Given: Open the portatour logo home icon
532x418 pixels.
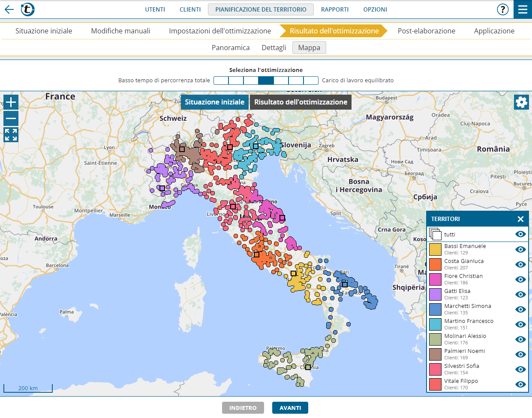Looking at the screenshot, I should (x=27, y=9).
